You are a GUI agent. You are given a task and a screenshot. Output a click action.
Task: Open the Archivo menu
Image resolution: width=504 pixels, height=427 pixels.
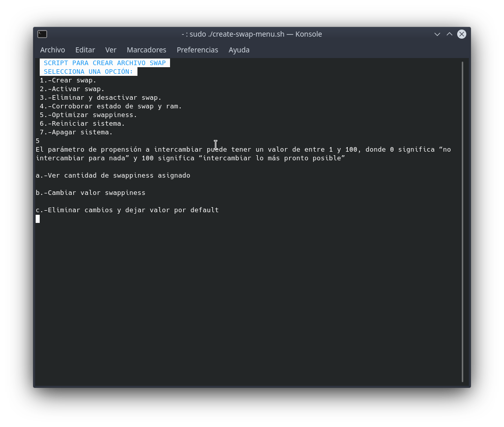click(52, 50)
